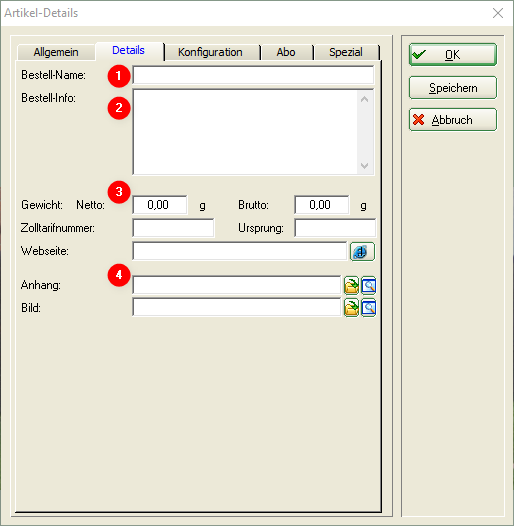Go to the Spezial tab
Viewport: 514px width, 526px height.
346,52
